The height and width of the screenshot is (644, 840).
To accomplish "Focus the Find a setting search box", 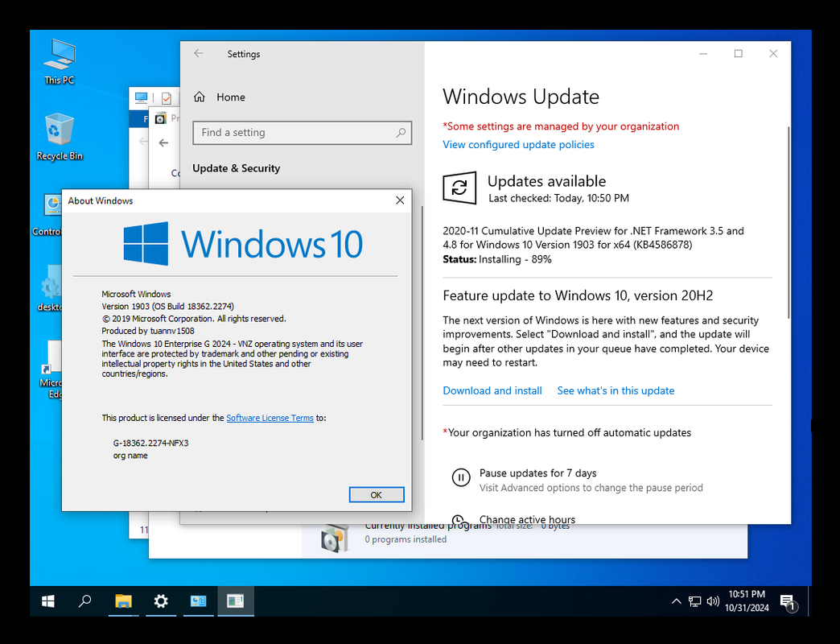I will click(303, 132).
